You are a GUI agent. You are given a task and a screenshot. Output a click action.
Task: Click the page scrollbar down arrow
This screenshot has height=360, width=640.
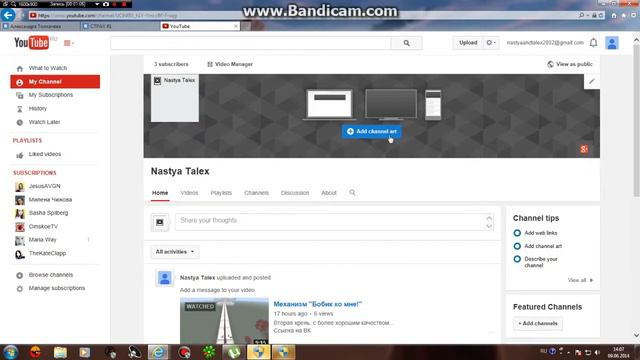coord(636,335)
